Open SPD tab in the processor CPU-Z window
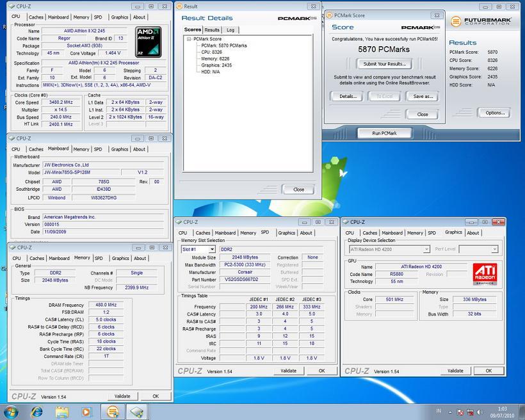The height and width of the screenshot is (420, 525). pyautogui.click(x=98, y=17)
